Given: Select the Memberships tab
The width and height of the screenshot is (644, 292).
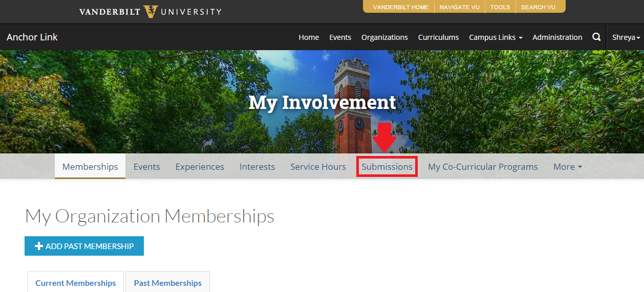Looking at the screenshot, I should [x=90, y=167].
